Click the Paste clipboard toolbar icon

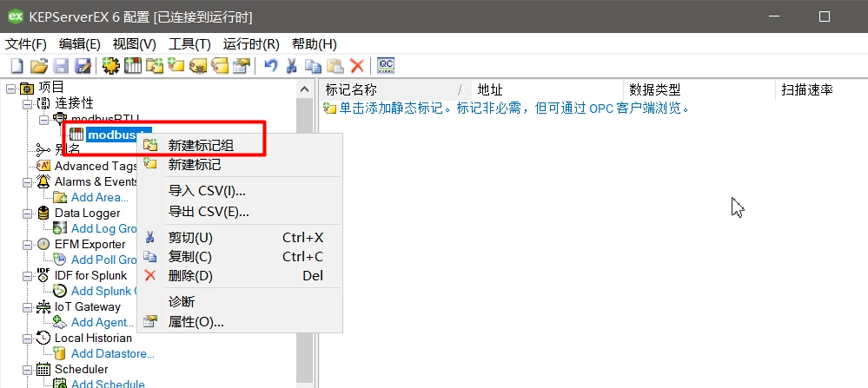click(x=335, y=66)
